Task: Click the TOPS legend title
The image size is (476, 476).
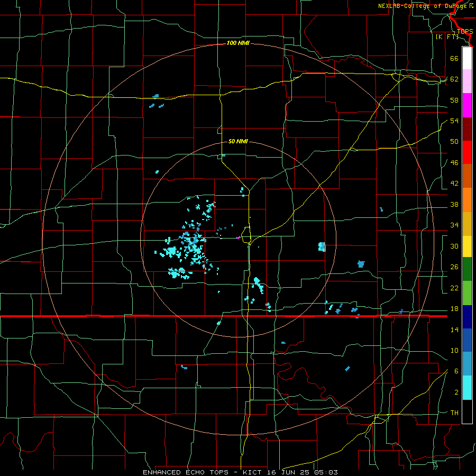Action: (465, 32)
